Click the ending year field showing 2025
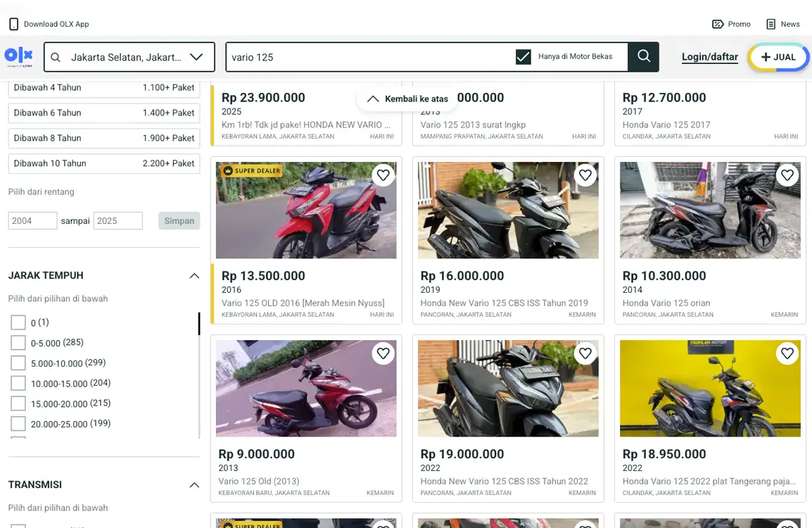The width and height of the screenshot is (812, 528). (x=118, y=221)
